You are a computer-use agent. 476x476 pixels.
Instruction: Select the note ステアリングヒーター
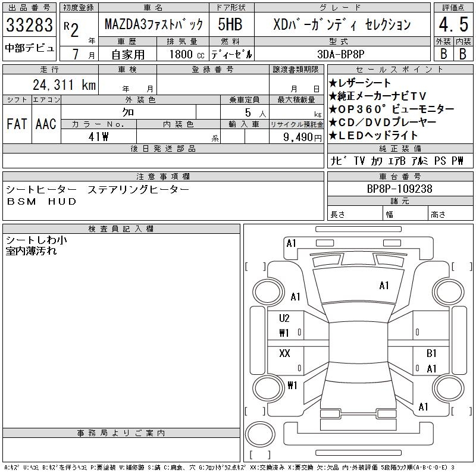coord(138,189)
